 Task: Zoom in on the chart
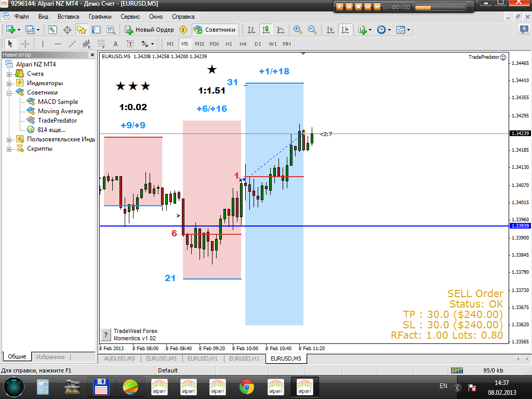298,30
